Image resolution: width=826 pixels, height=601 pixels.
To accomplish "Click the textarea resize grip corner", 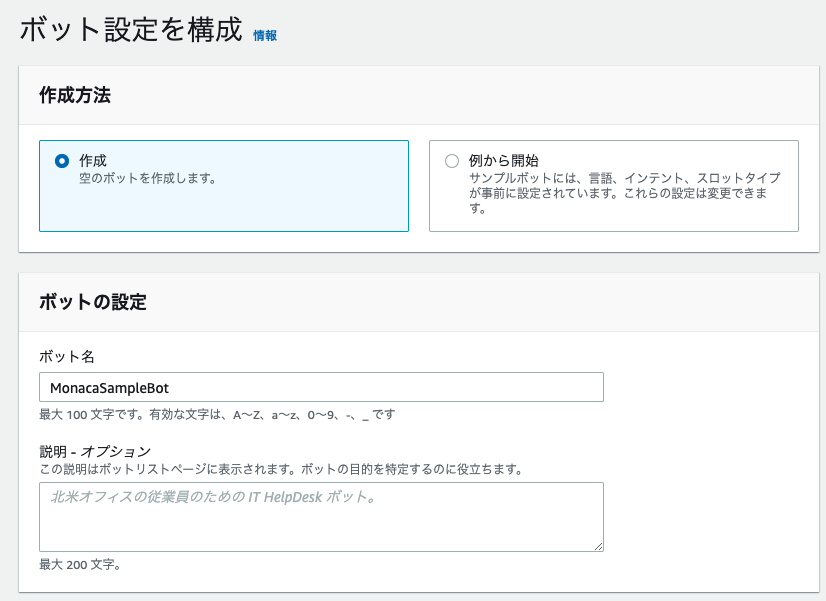I will coord(598,547).
